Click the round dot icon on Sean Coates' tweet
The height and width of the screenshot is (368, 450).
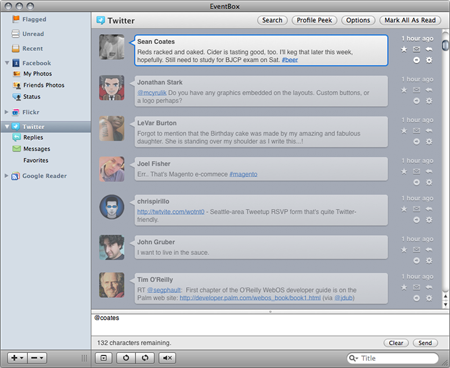tap(416, 60)
